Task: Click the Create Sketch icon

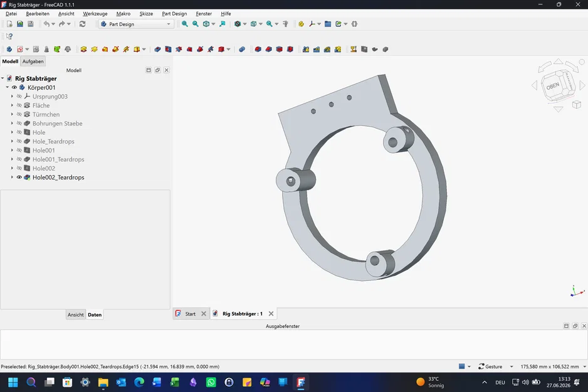Action: click(x=20, y=49)
